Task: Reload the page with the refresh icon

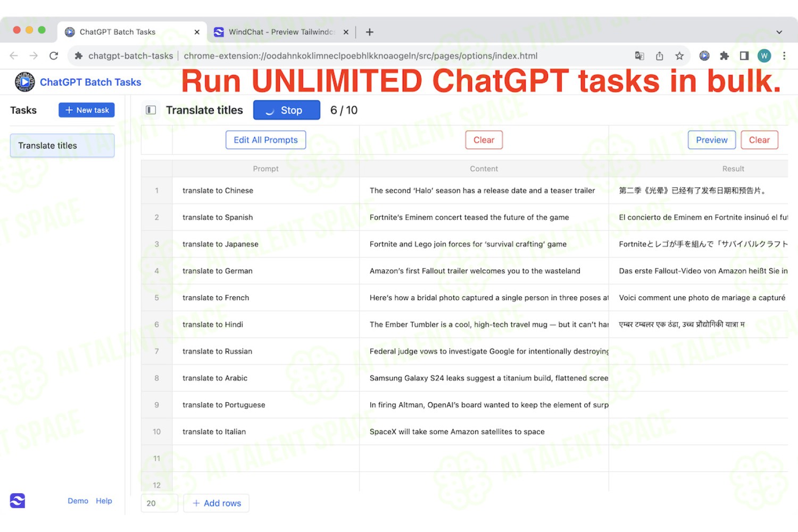Action: tap(54, 56)
